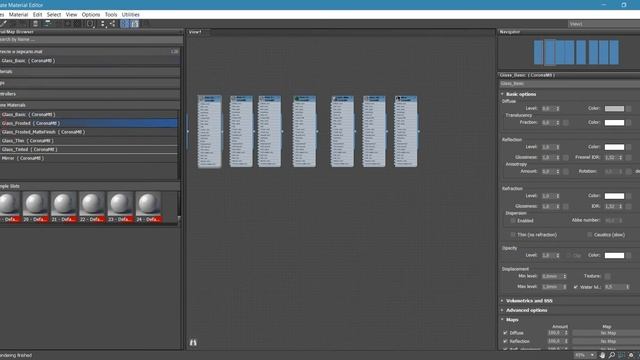Open the Reflection color swatch
This screenshot has height=360, width=640.
tap(614, 147)
